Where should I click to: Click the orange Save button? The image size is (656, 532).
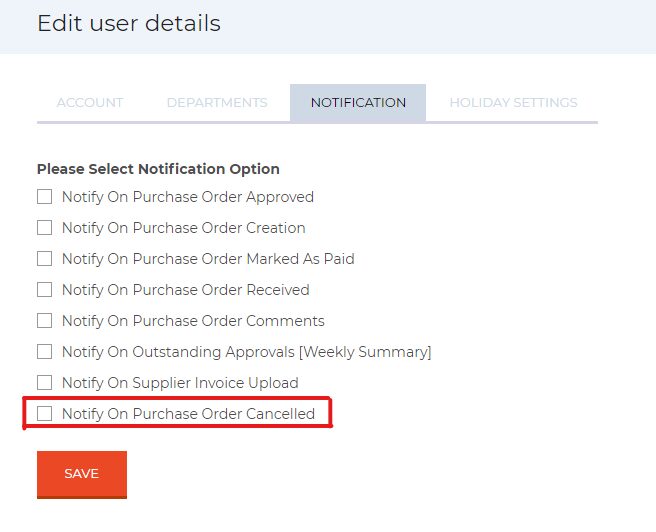click(82, 474)
